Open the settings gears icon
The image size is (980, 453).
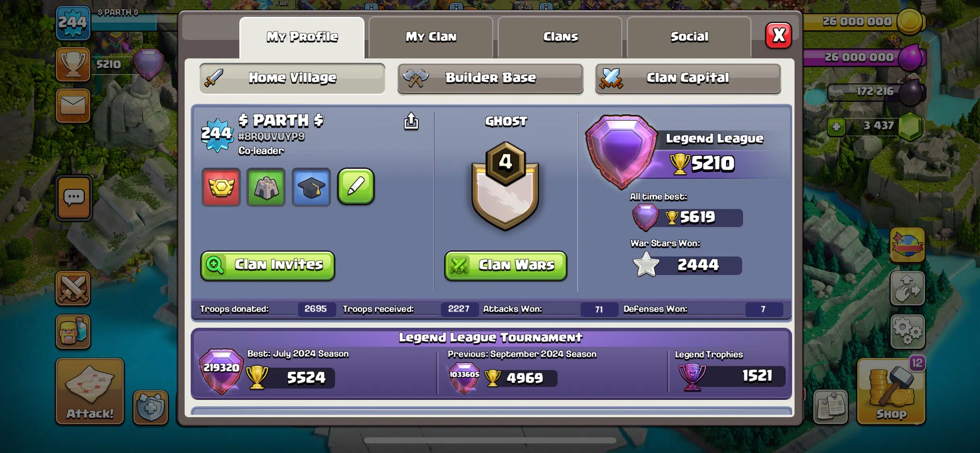pyautogui.click(x=908, y=331)
